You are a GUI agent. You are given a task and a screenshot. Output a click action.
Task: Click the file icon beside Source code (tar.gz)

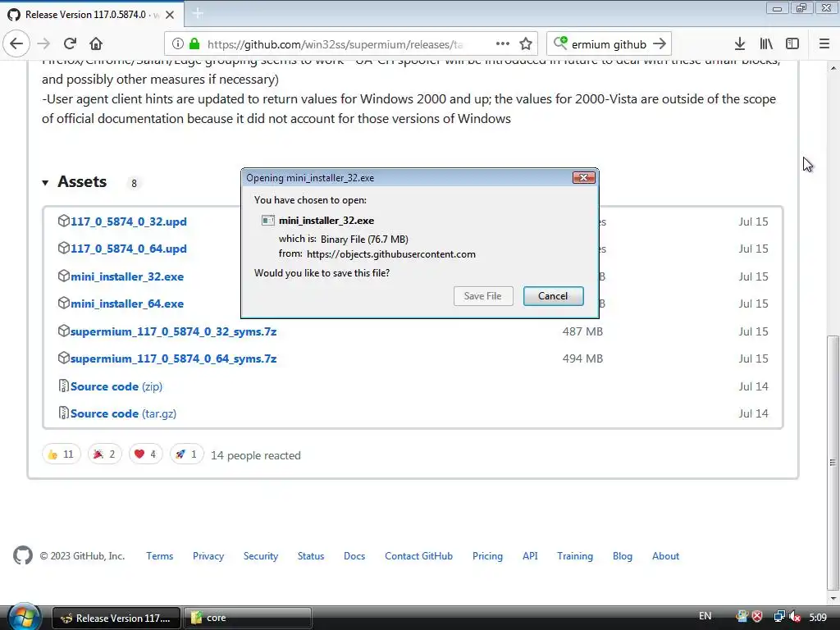tap(64, 413)
